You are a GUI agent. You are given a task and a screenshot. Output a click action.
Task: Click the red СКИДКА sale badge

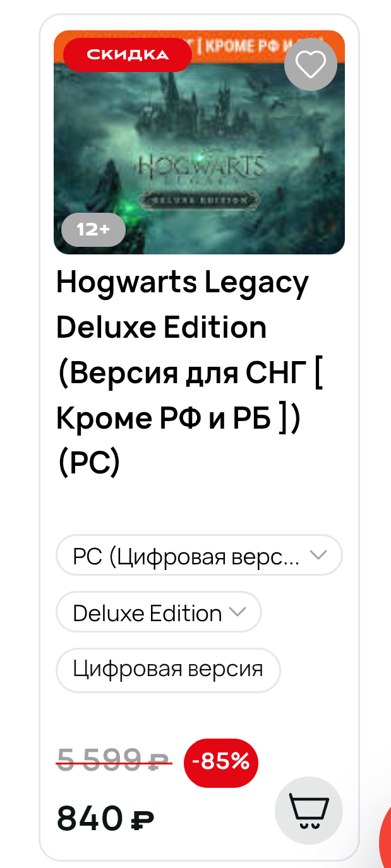pos(128,54)
